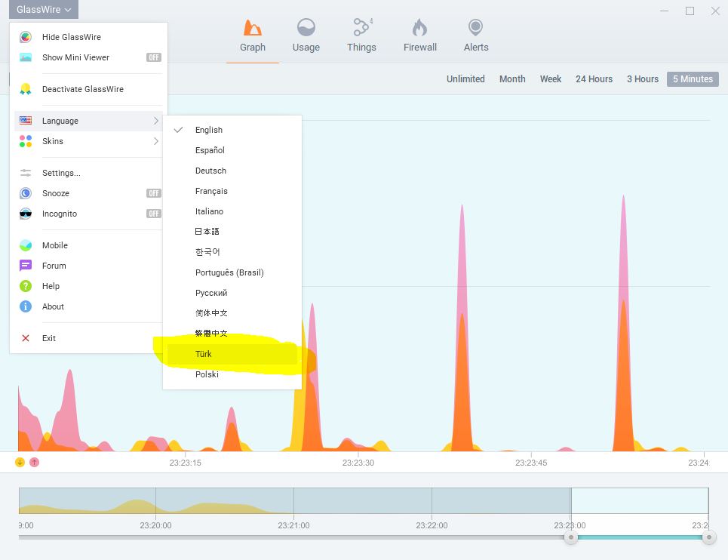Toggle the Incognito OFF switch
Image resolution: width=728 pixels, height=560 pixels.
pos(154,214)
